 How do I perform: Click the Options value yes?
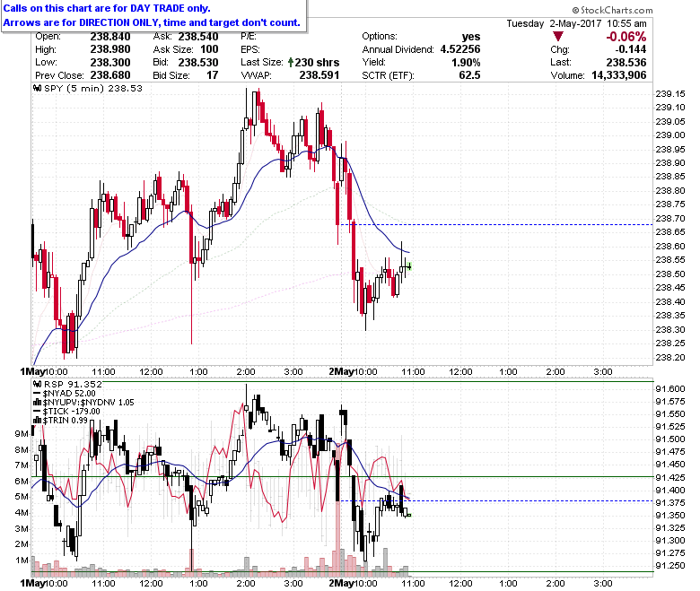pos(471,37)
